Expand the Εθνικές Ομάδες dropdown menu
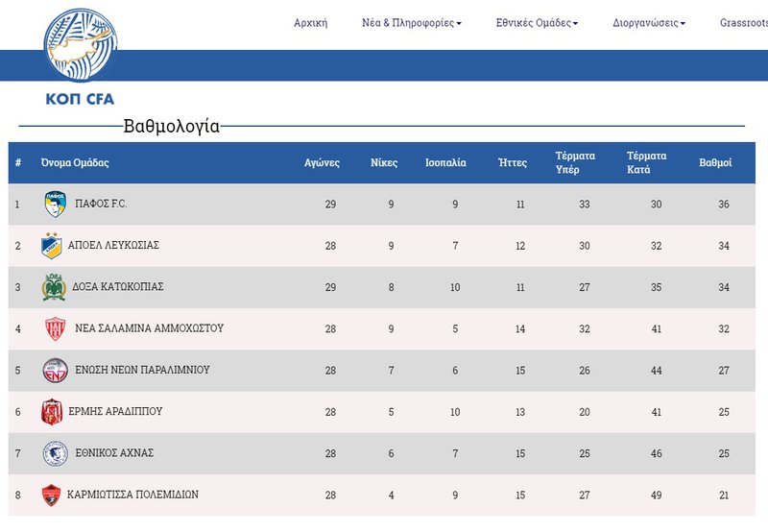 pos(537,23)
